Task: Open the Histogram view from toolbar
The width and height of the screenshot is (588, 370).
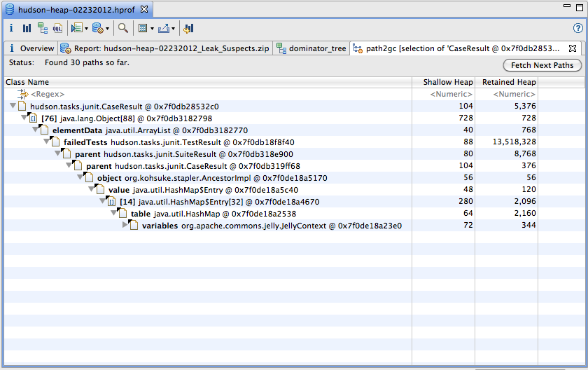Action: pyautogui.click(x=27, y=29)
